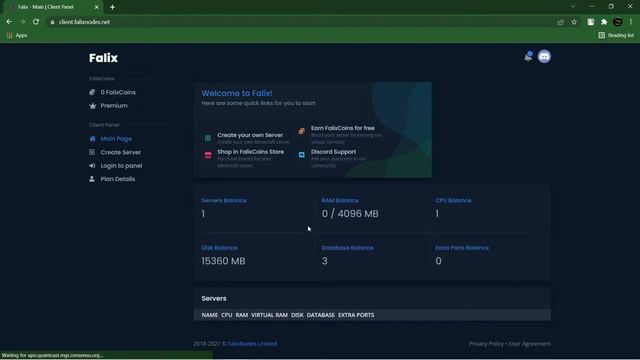Expand the tab search chevron
The image size is (640, 360).
coord(573,6)
